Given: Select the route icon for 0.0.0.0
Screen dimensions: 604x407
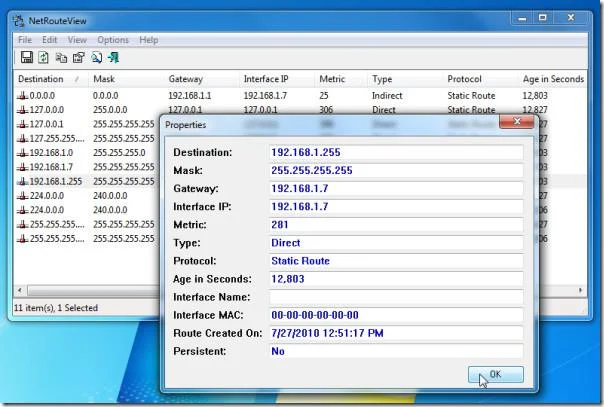Looking at the screenshot, I should (23, 95).
